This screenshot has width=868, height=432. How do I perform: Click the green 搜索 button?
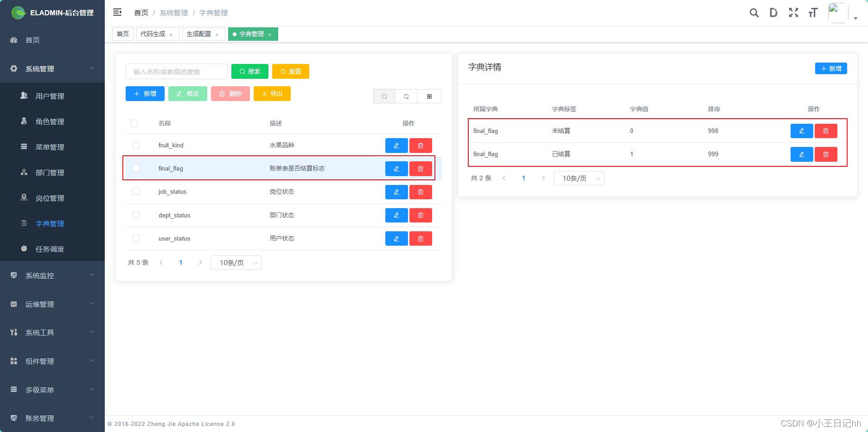pyautogui.click(x=250, y=71)
